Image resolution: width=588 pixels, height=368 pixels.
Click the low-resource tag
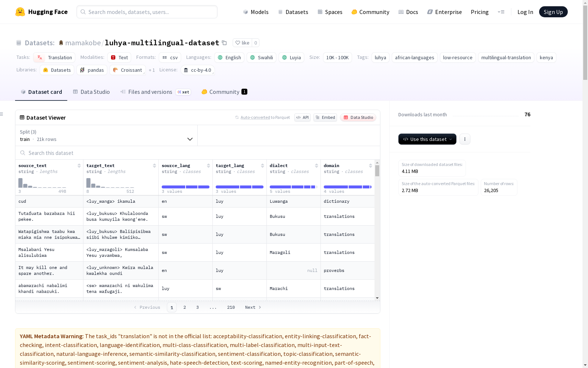[x=458, y=57]
